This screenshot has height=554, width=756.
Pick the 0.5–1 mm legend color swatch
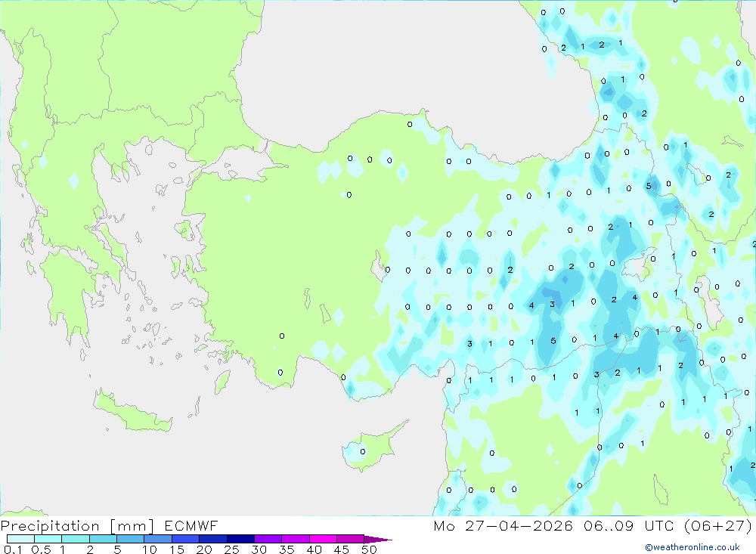48,539
